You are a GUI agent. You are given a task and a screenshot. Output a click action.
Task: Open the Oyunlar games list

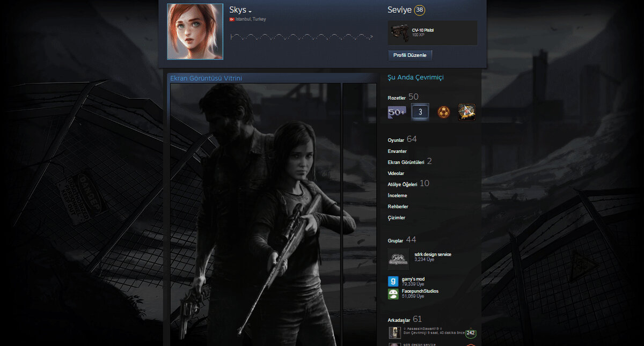pos(397,140)
